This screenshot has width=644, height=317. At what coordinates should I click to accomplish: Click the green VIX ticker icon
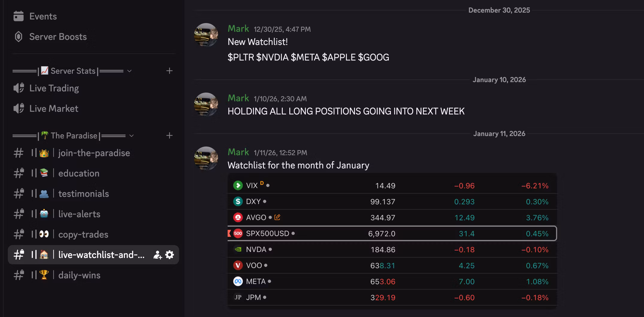(238, 185)
